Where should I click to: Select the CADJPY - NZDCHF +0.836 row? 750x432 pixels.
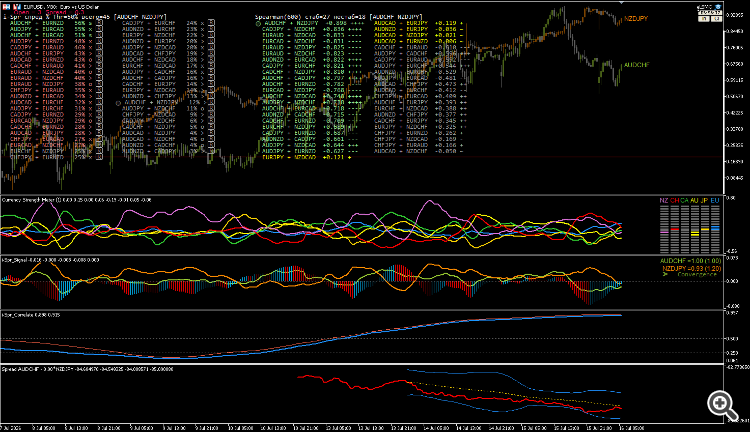(x=311, y=29)
